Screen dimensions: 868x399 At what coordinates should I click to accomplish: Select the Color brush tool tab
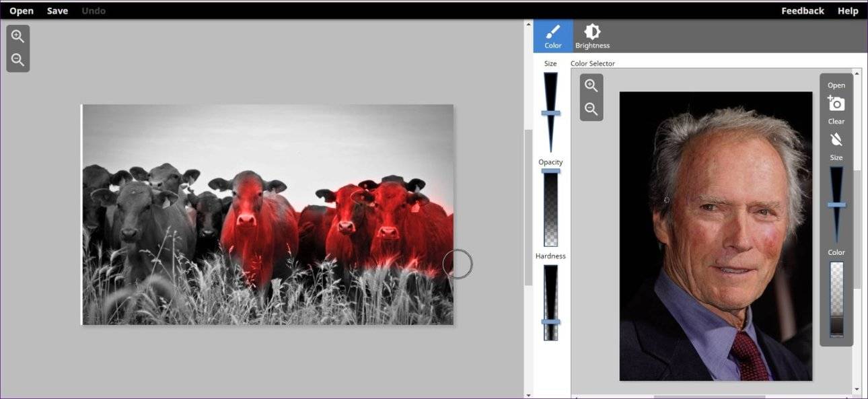(553, 36)
